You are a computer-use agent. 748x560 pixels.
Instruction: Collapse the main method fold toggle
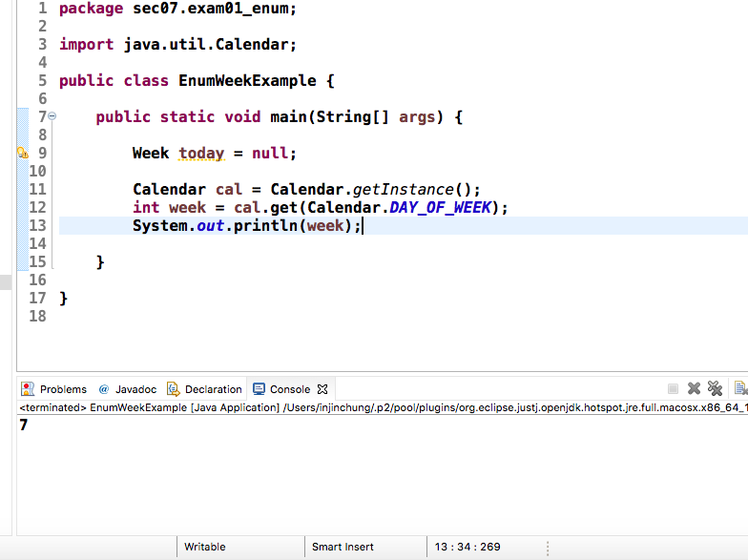tap(52, 116)
